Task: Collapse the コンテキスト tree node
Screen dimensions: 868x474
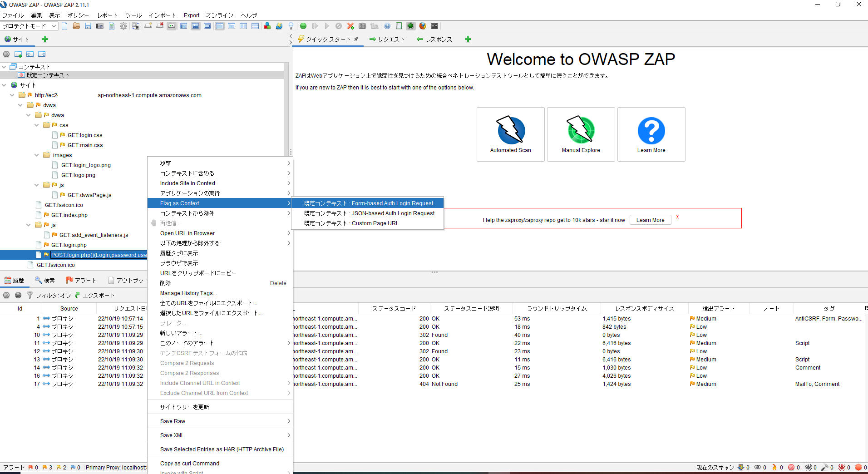Action: coord(4,67)
